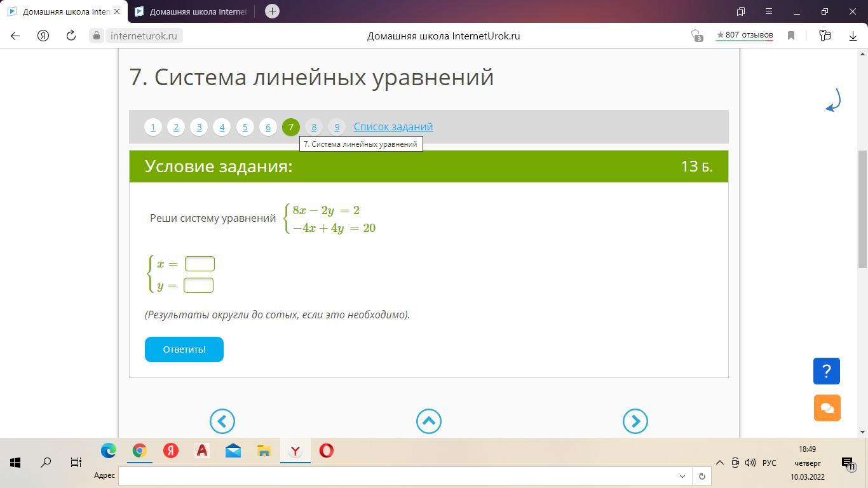
Task: Click the scrollbar up arrow
Action: pyautogui.click(x=862, y=55)
